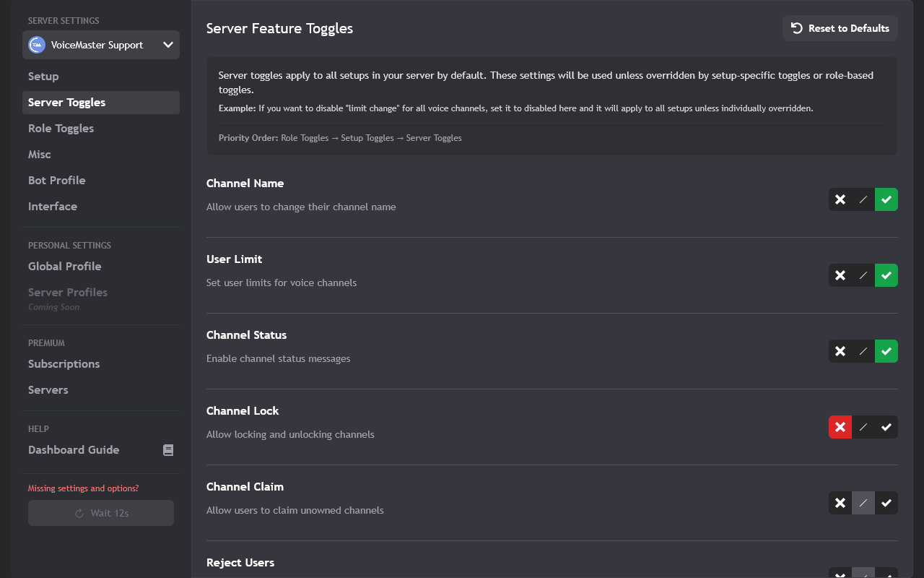Click the Reset to Defaults button

(840, 28)
